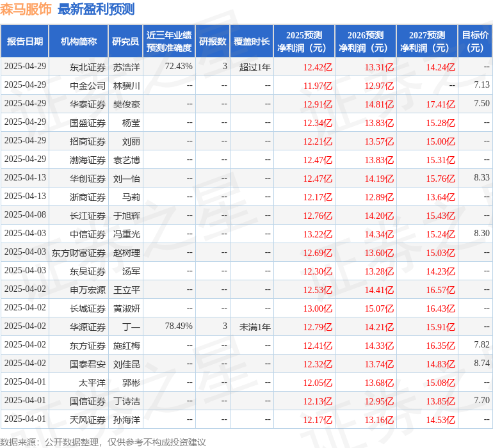Click 华源证券's 78.49% accuracy value

pos(178,326)
